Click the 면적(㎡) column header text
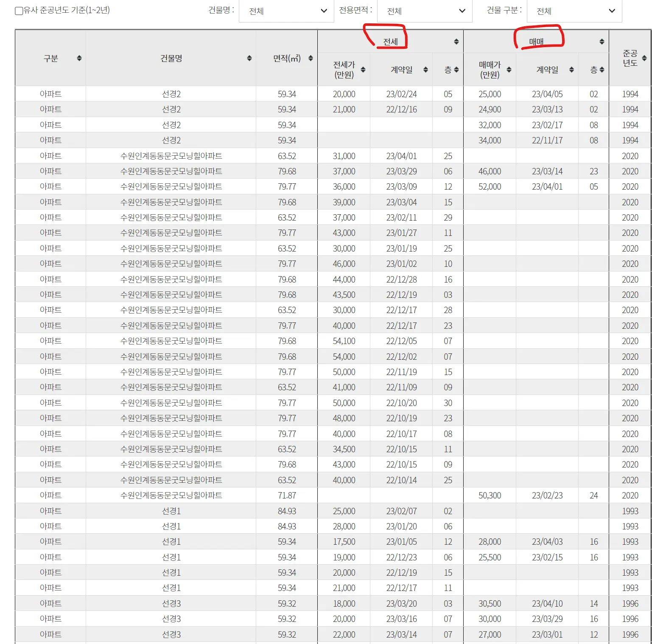Image resolution: width=652 pixels, height=644 pixels. tap(287, 58)
